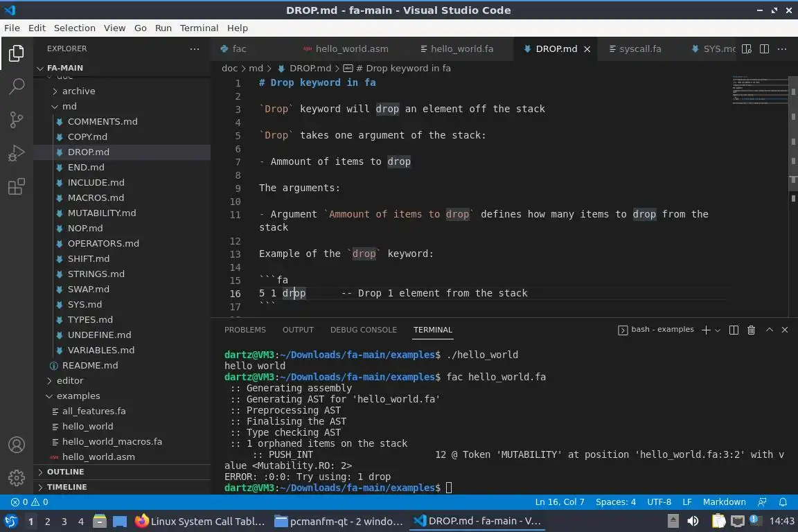
Task: Collapse the md folder
Action: click(x=122, y=107)
